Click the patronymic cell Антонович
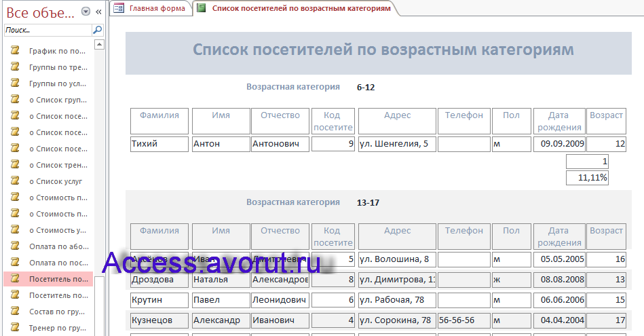Viewport: 644px width, 336px height. tap(280, 144)
